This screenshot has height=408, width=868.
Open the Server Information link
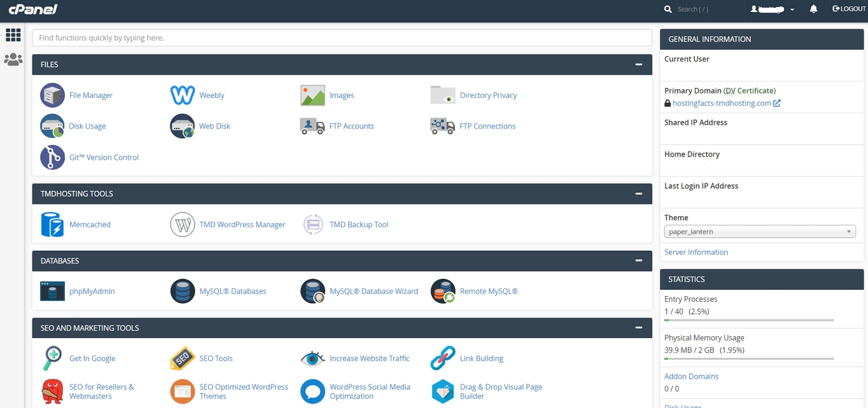696,252
